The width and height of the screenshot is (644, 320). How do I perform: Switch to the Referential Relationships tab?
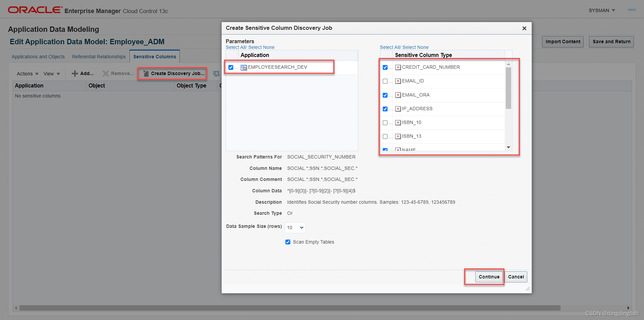pos(99,57)
